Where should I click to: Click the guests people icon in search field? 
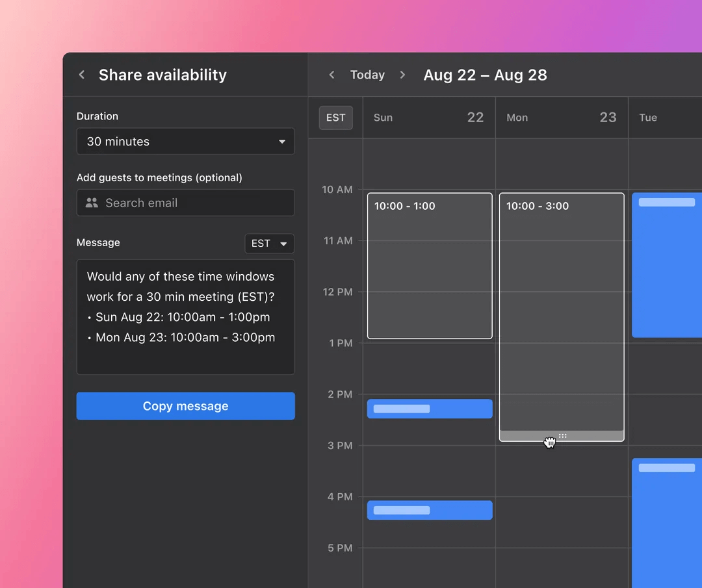point(92,203)
